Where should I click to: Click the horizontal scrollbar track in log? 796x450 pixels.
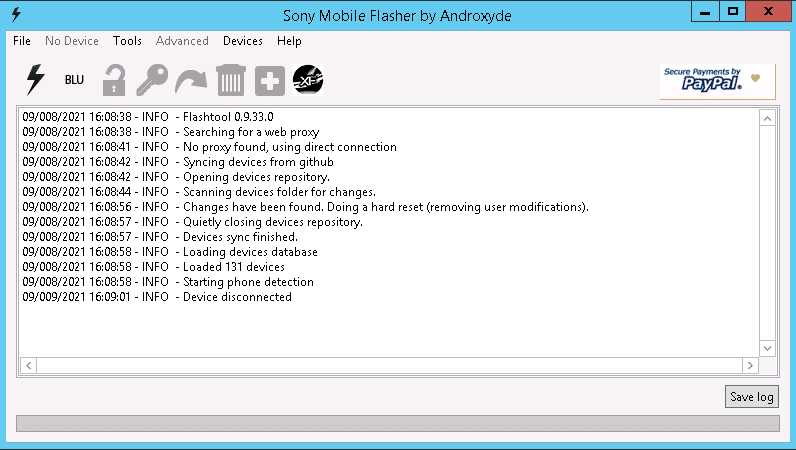[x=389, y=365]
